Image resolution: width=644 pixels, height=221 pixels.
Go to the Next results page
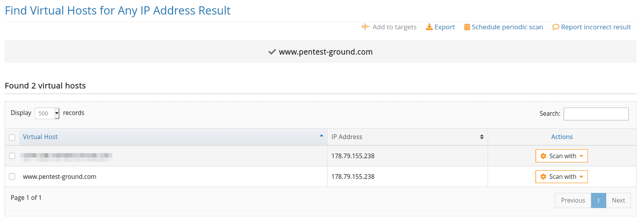(x=618, y=200)
